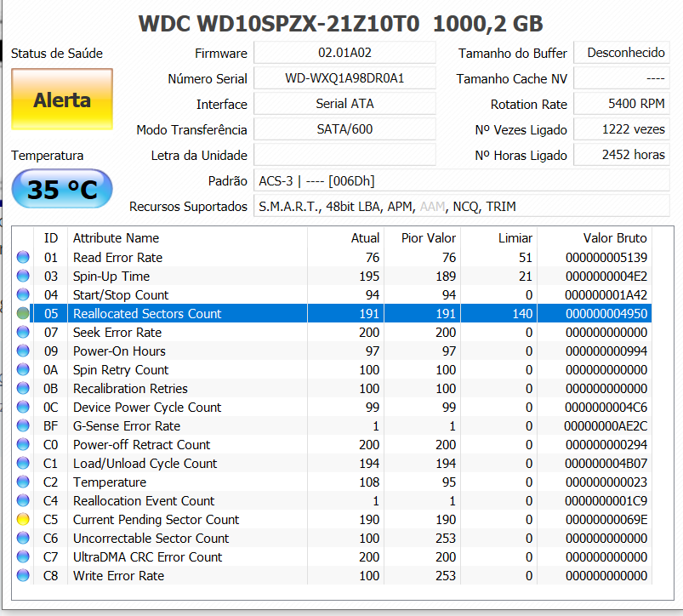Click the power-on count field 1222 vezes
This screenshot has width=683, height=616.
tap(622, 129)
